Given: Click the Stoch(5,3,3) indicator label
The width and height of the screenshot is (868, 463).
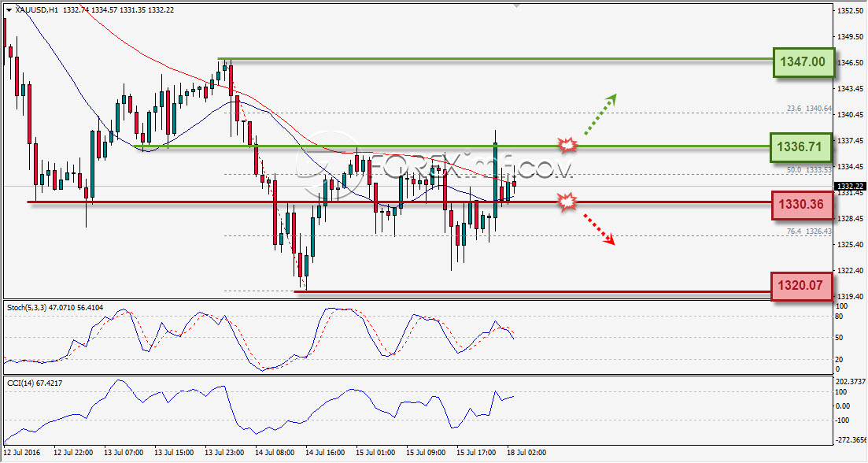Looking at the screenshot, I should click(55, 307).
